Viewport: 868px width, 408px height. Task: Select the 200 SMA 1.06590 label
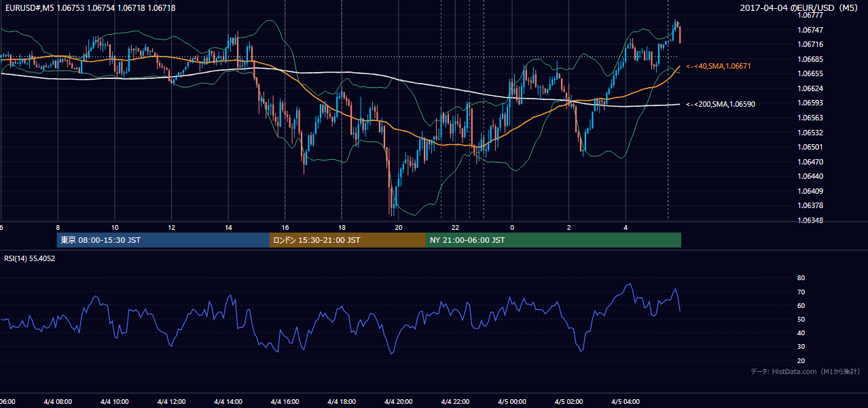tap(721, 104)
